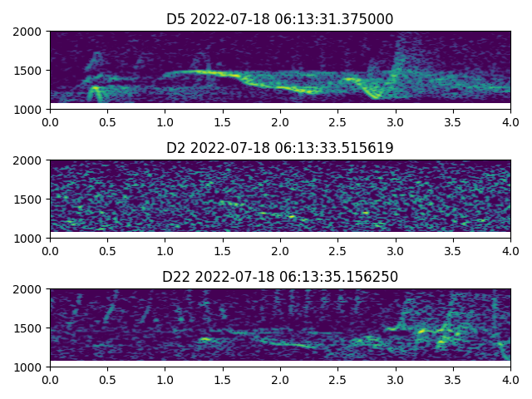The width and height of the screenshot is (532, 399).
Task: Click the 4.0 x-axis tick under D5 plot
Action: pyautogui.click(x=510, y=121)
